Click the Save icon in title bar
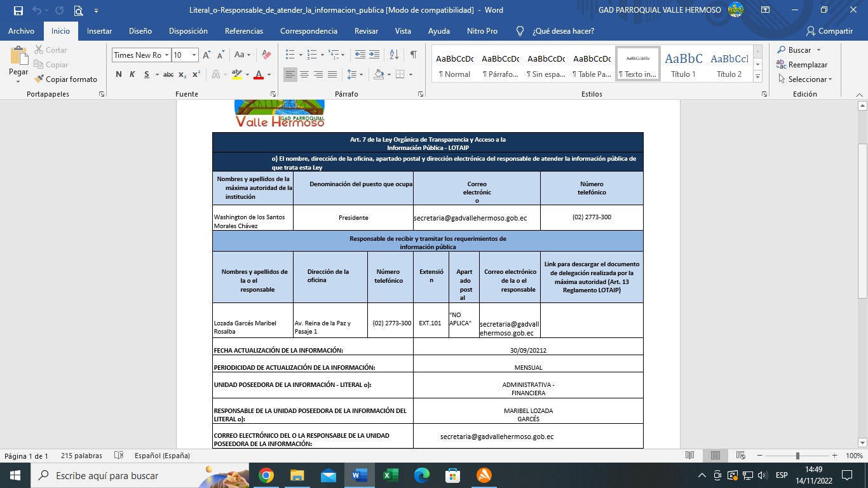 click(18, 10)
